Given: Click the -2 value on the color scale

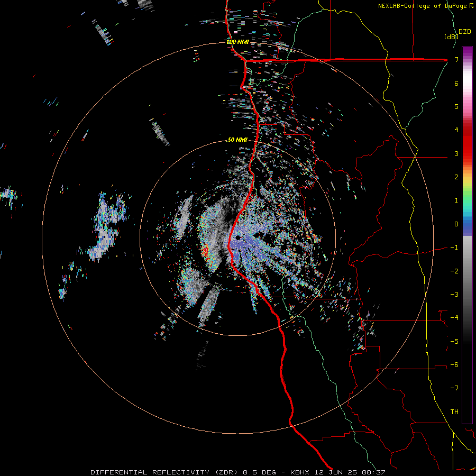Looking at the screenshot, I should pos(454,271).
